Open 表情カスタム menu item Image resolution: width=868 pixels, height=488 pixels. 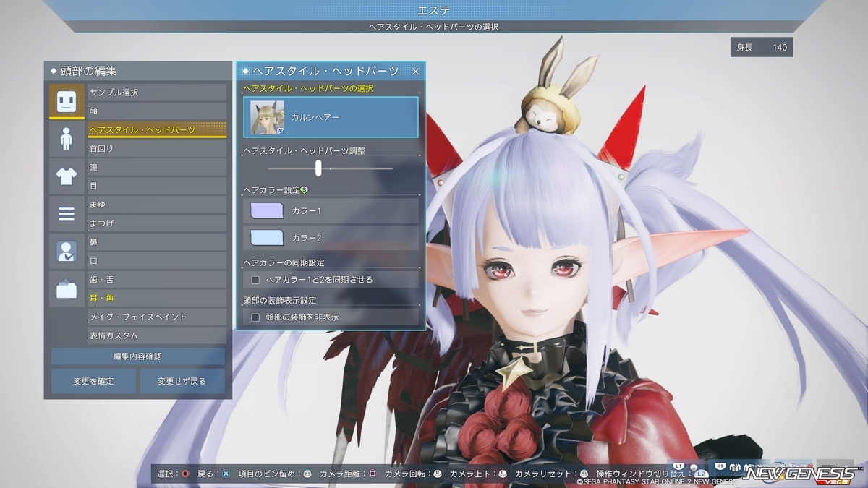point(157,336)
